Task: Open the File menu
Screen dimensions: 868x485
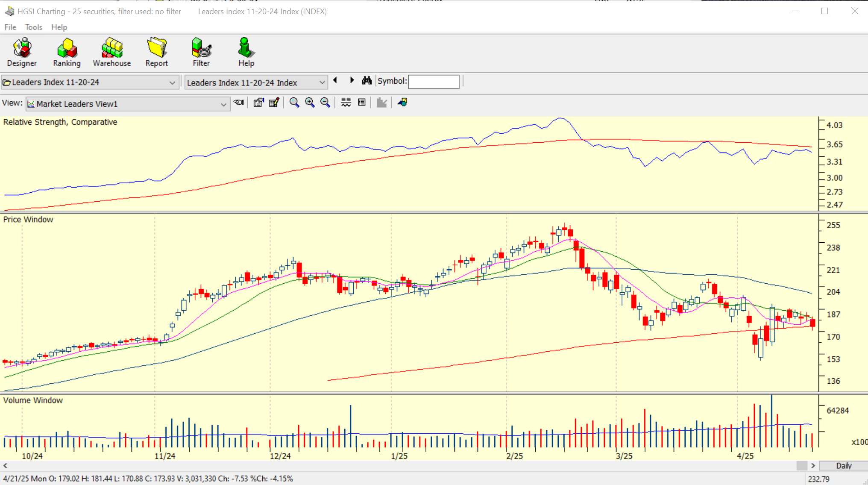Action: point(10,27)
